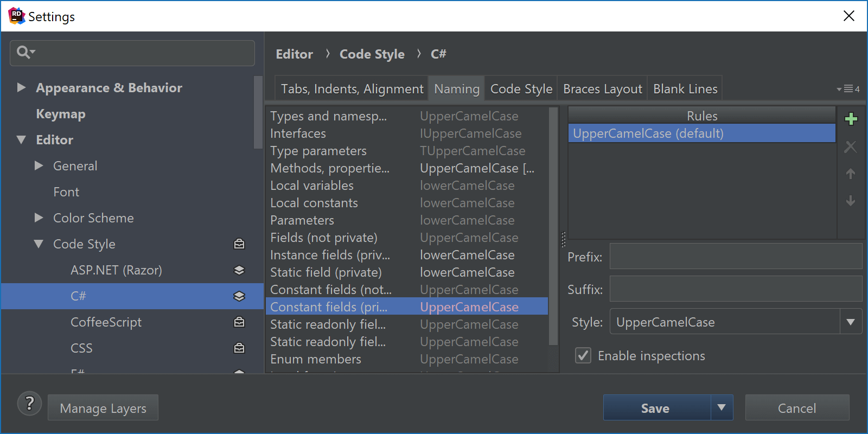The height and width of the screenshot is (434, 868).
Task: Select Keymap in settings tree
Action: click(61, 114)
